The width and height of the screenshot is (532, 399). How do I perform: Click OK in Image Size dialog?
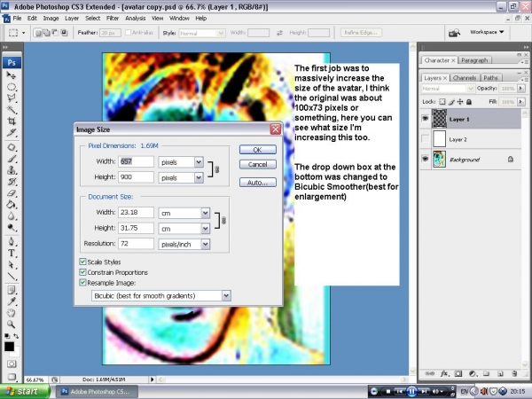coord(257,150)
